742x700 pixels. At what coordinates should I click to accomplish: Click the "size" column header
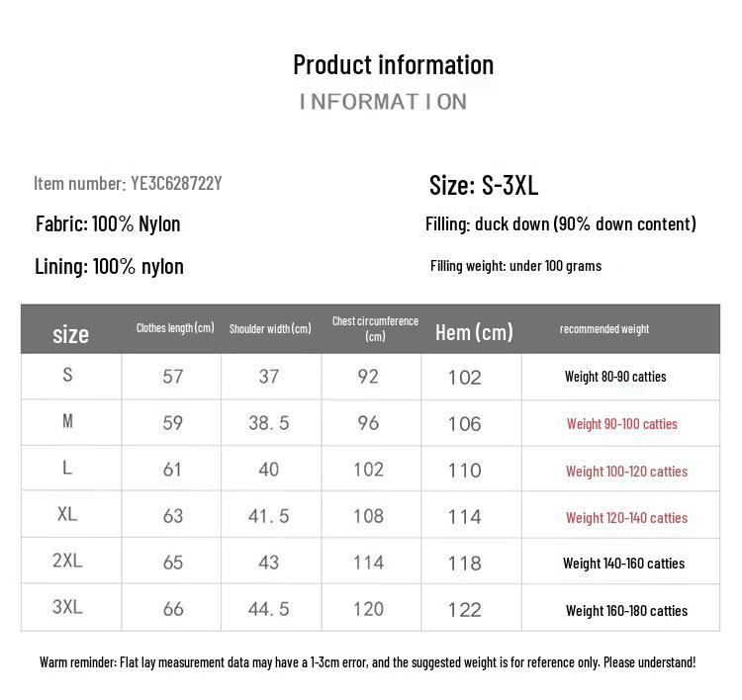coord(70,334)
